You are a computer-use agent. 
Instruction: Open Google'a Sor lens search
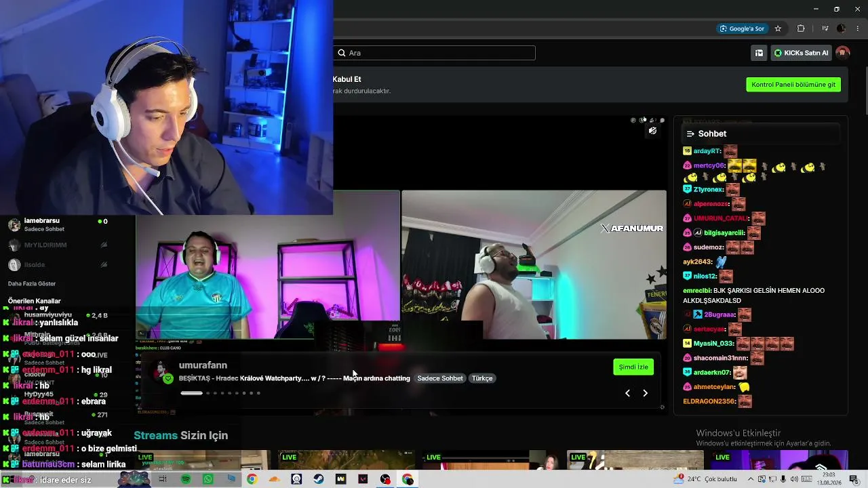tap(743, 28)
